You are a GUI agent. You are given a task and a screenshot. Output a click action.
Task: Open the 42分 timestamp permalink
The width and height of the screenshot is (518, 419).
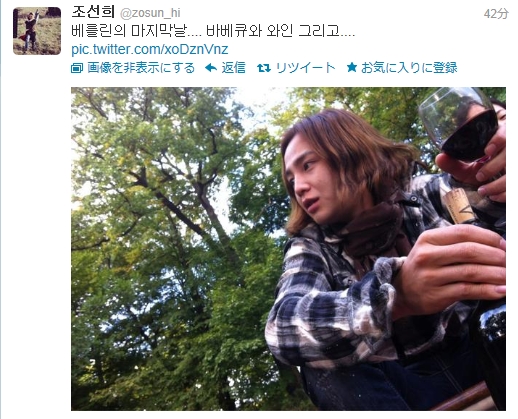[496, 14]
